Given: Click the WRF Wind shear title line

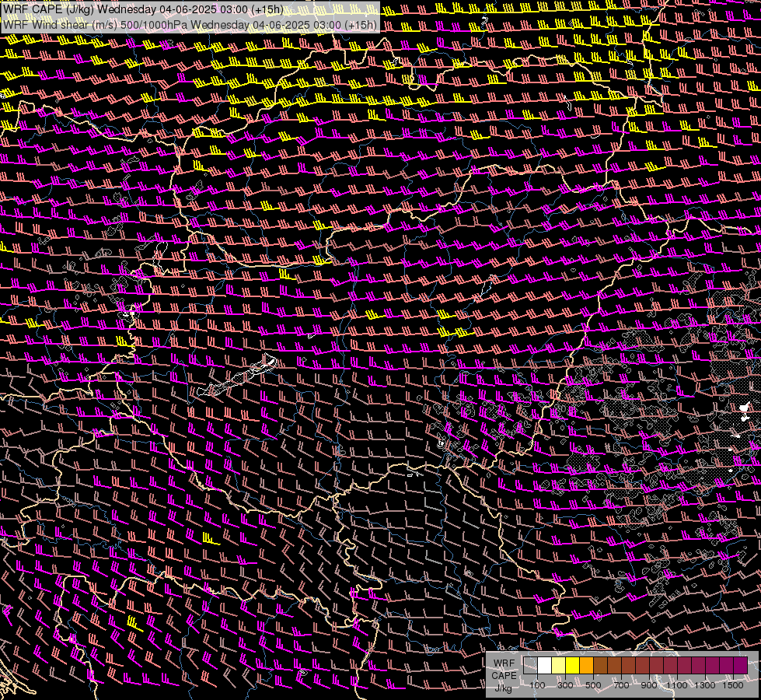Looking at the screenshot, I should pos(190,25).
